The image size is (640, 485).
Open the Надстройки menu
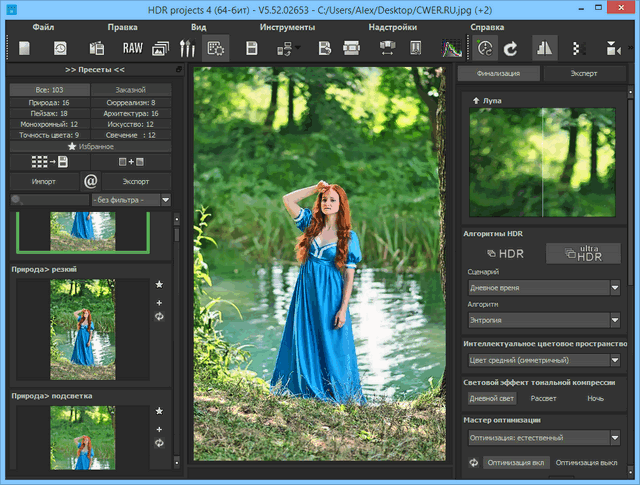coord(393,27)
